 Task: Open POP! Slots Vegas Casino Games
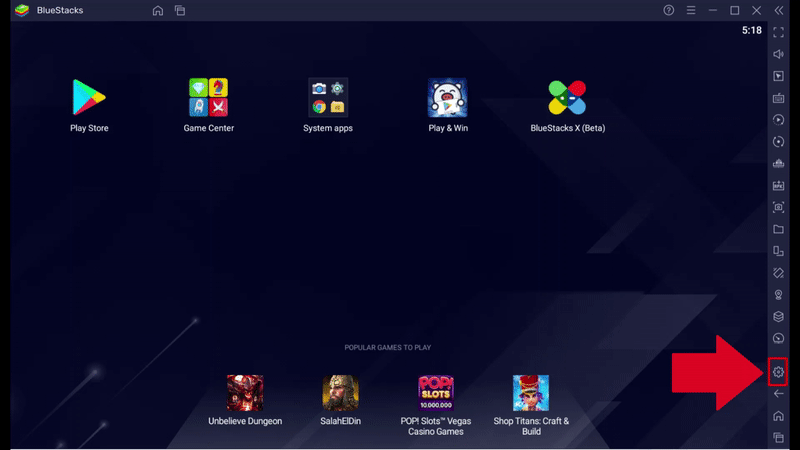pos(436,393)
